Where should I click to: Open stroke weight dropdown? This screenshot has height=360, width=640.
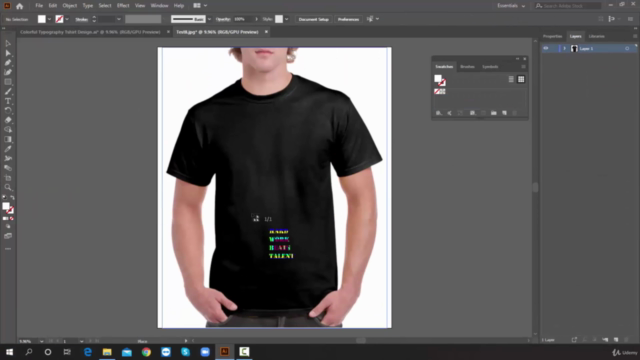pos(119,19)
